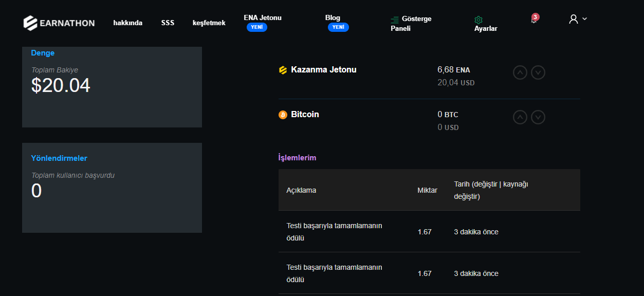Viewport: 644px width, 296px height.
Task: Click the İşlemlerim heading
Action: 297,158
